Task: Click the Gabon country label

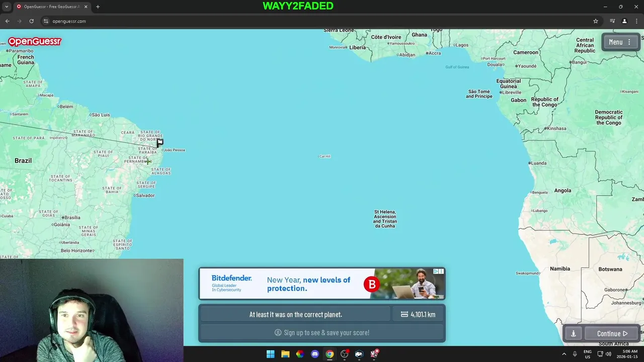Action: click(518, 101)
